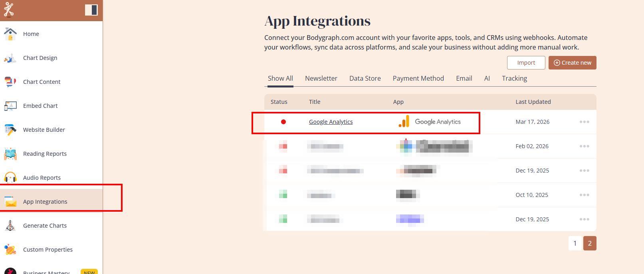This screenshot has height=274, width=644.
Task: Expand the actions menu for the Oct 10, 2025 row
Action: 584,195
